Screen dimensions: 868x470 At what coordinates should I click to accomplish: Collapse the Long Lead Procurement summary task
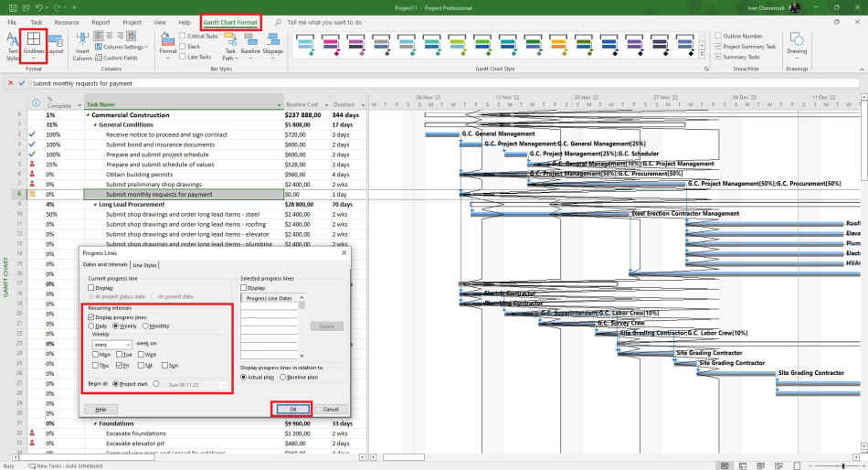tap(95, 205)
